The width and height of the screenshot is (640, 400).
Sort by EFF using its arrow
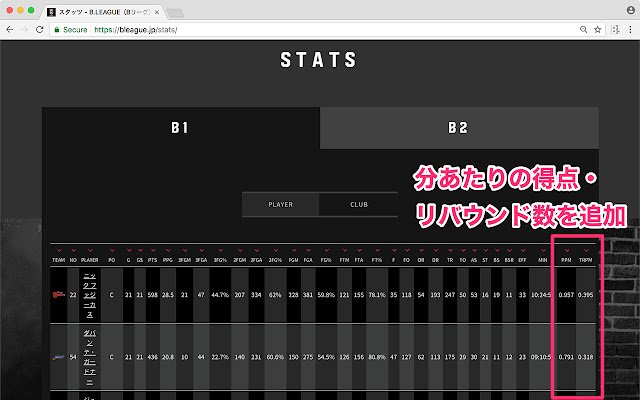point(522,250)
